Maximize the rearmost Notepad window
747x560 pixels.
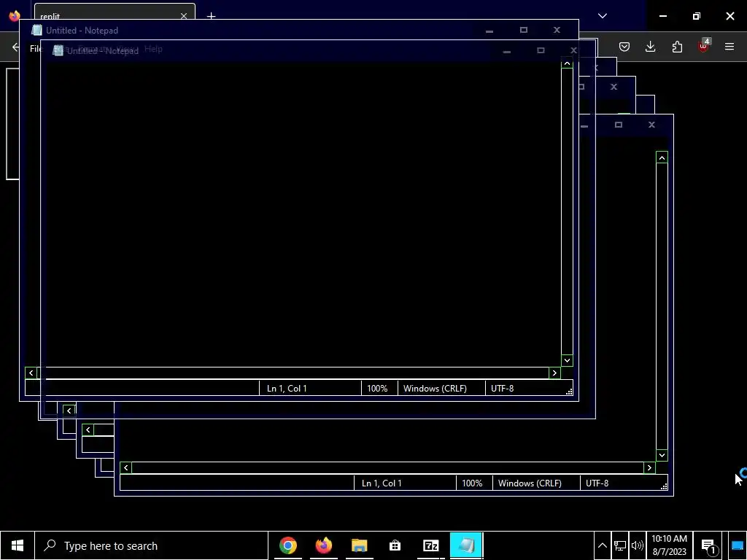pos(619,125)
